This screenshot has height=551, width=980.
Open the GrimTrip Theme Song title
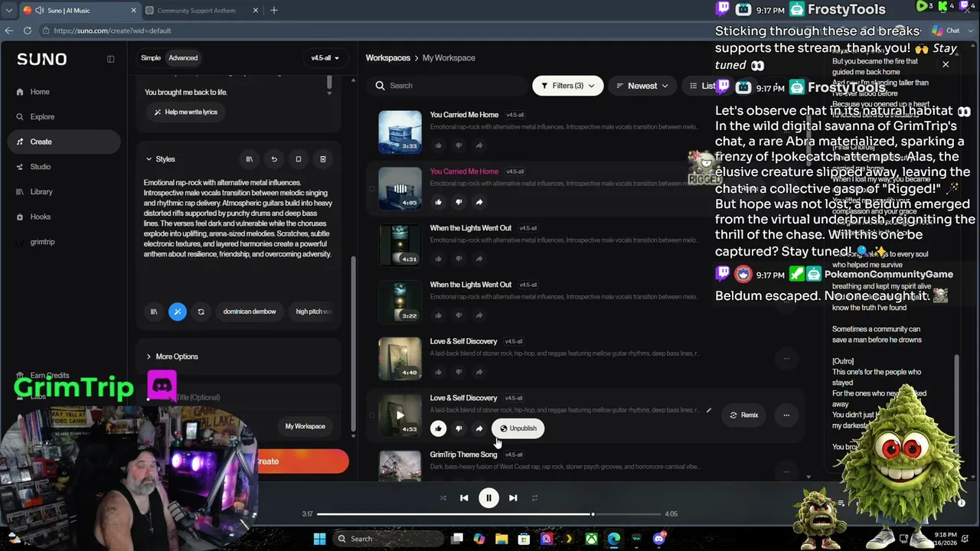tap(463, 455)
